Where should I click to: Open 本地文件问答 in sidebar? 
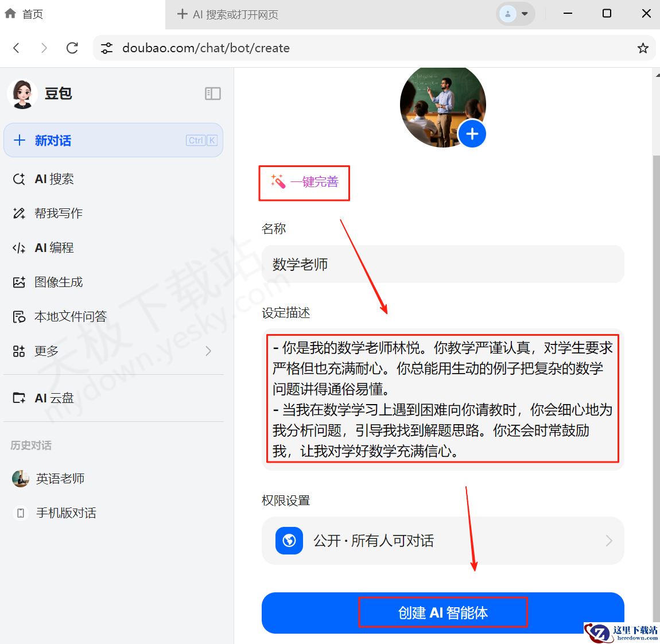(113, 316)
